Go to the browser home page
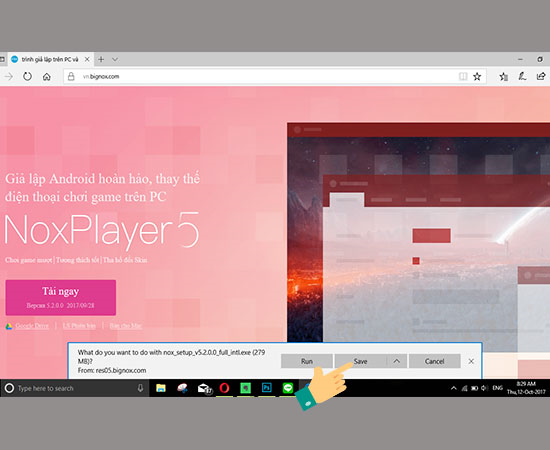The image size is (550, 450). point(47,76)
